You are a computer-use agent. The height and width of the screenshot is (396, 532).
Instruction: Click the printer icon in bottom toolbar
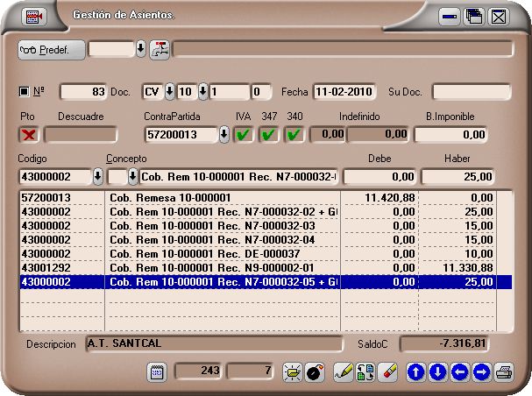[504, 372]
